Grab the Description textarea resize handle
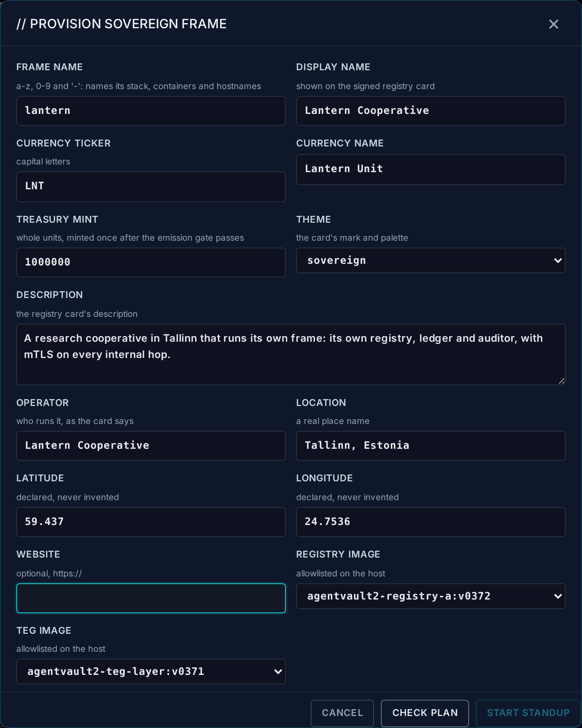This screenshot has height=728, width=582. coord(561,381)
